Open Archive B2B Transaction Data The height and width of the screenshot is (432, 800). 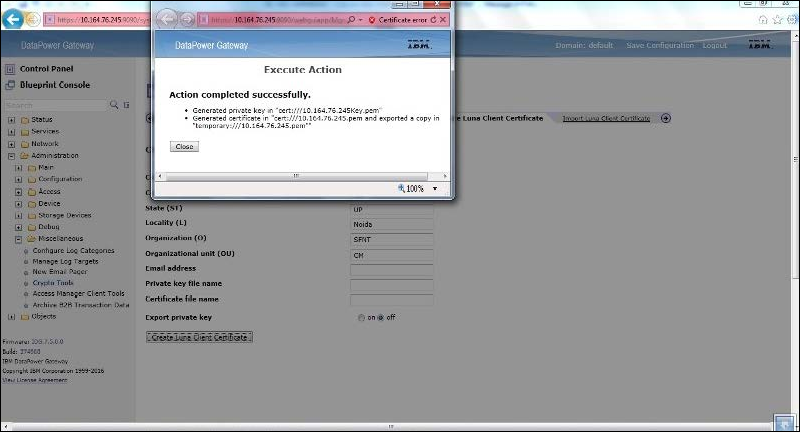pos(81,304)
